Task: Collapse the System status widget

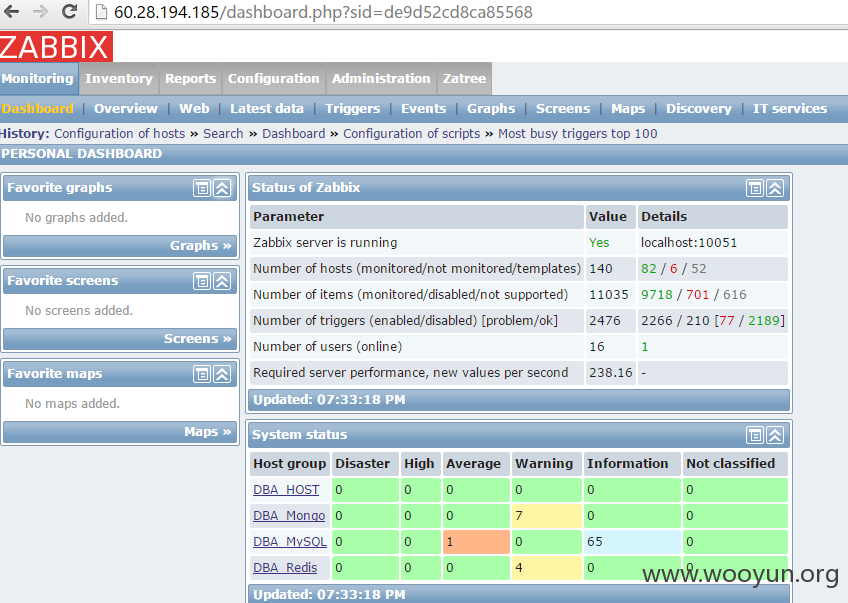Action: point(775,435)
